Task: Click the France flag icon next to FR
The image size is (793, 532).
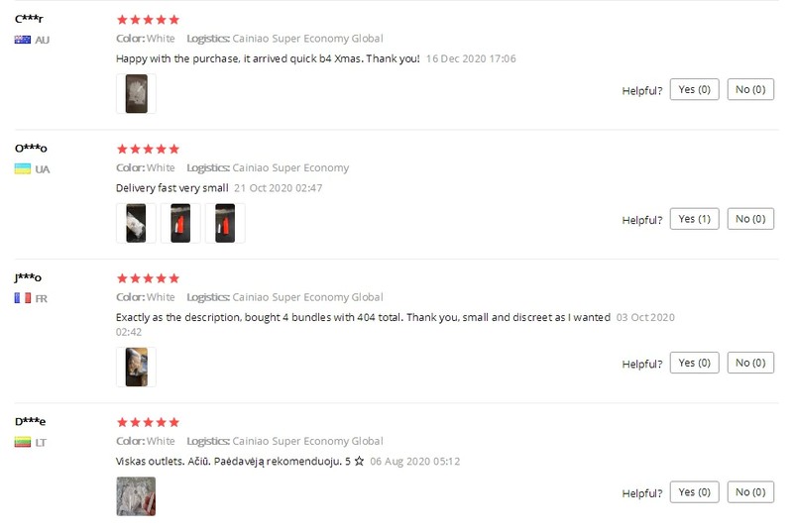Action: click(22, 298)
